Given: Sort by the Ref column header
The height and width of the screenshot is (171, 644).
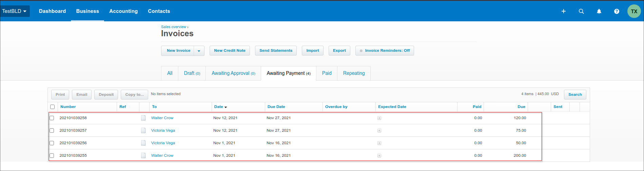Looking at the screenshot, I should point(123,107).
